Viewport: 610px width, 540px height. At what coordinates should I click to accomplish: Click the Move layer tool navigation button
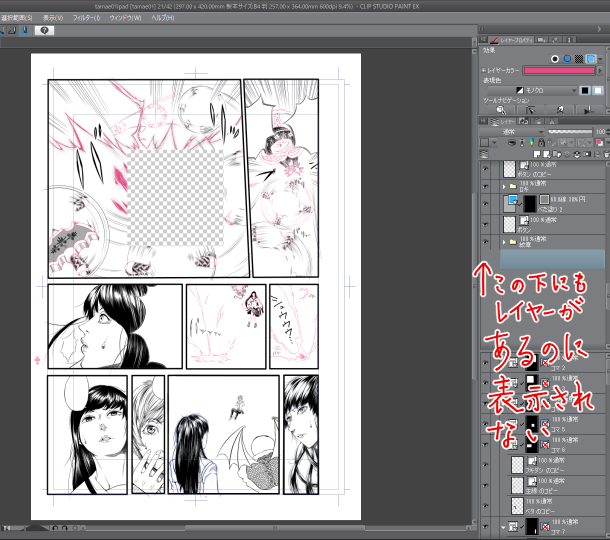530,110
